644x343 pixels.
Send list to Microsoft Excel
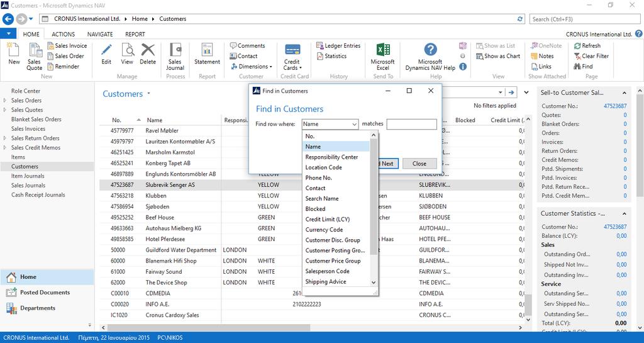click(382, 57)
